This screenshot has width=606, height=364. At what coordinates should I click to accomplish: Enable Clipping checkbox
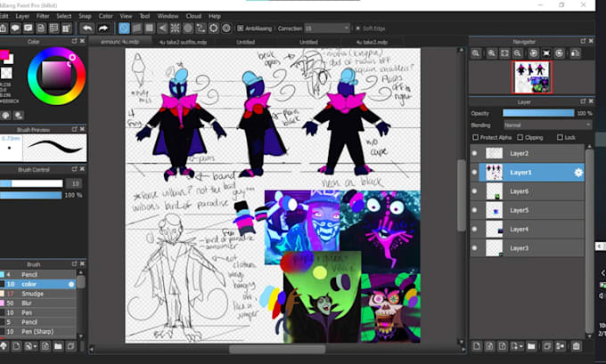coord(520,137)
